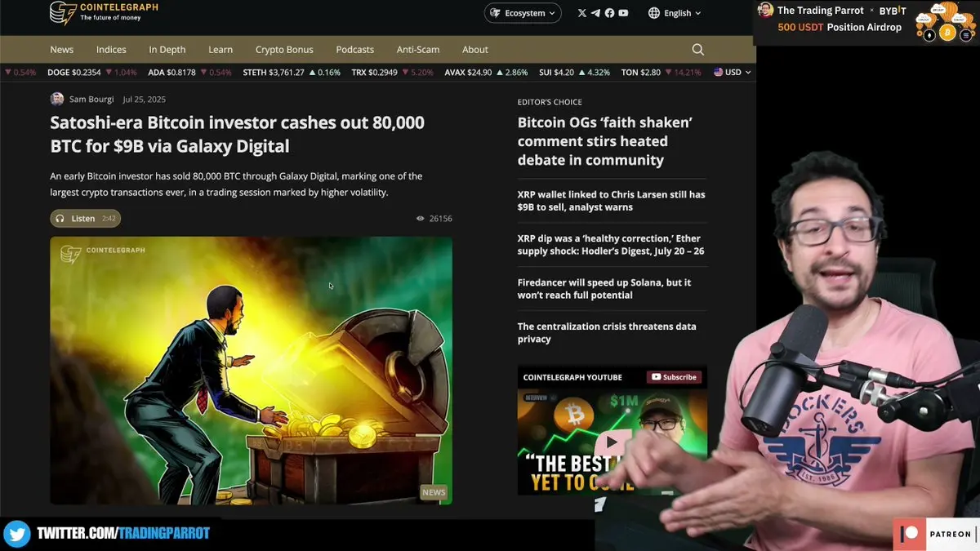Viewport: 980px width, 551px height.
Task: Open the News menu
Action: point(62,50)
